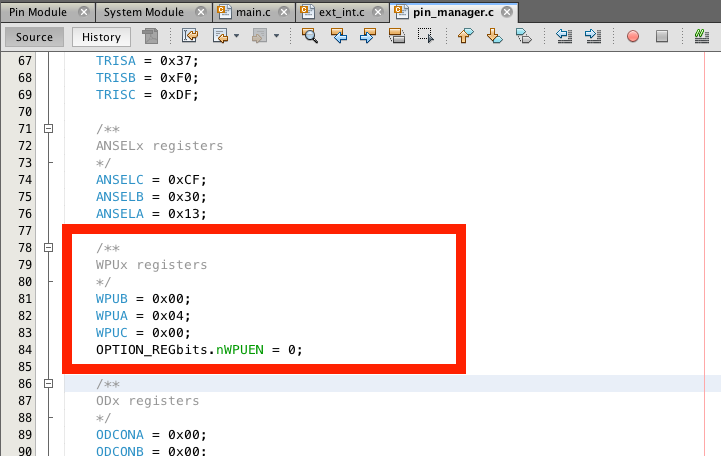This screenshot has width=721, height=456.
Task: Click the value 0x04 on line 82
Action: click(x=168, y=316)
